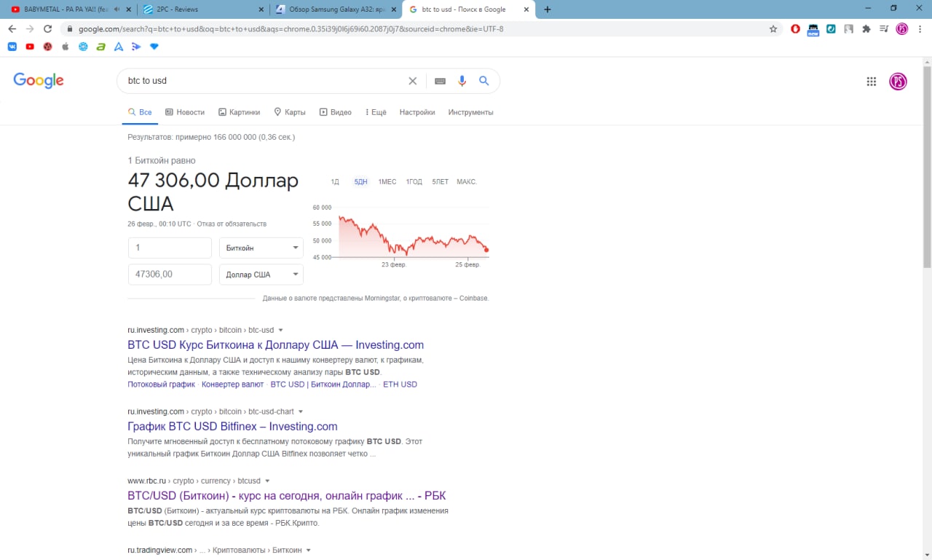Click the browser address bar URL

click(291, 29)
